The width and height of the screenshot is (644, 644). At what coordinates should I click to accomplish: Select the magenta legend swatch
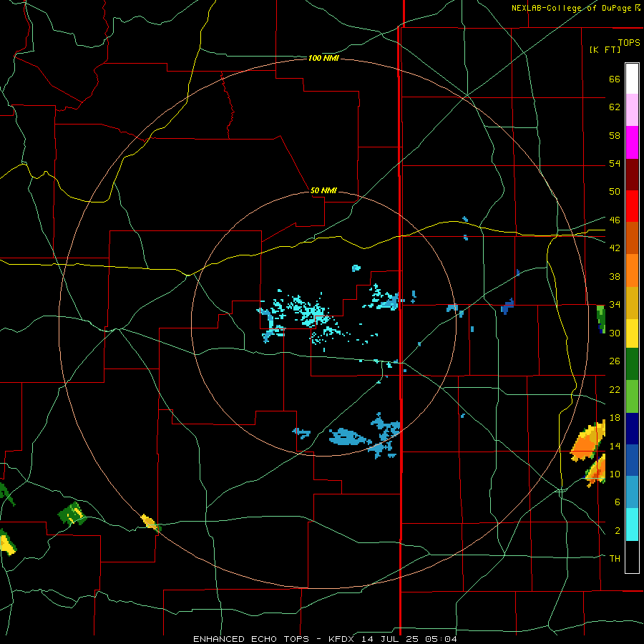632,142
